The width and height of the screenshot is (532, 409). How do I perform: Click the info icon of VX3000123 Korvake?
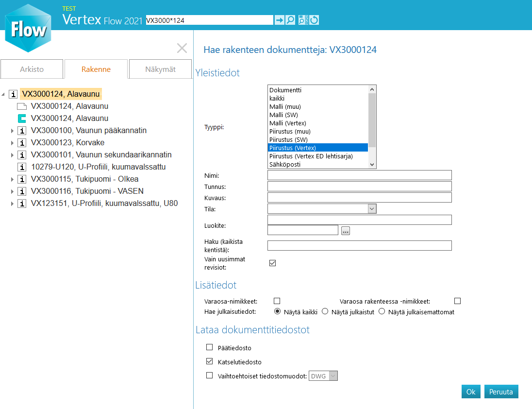(x=22, y=143)
